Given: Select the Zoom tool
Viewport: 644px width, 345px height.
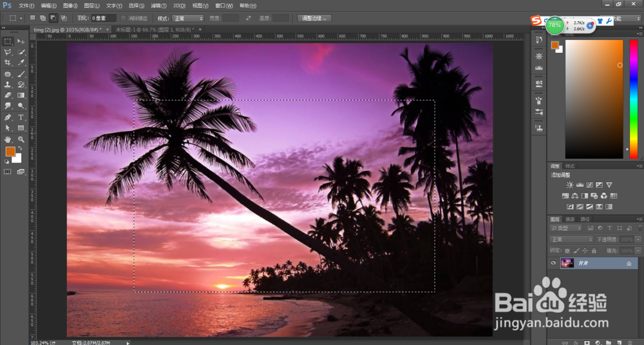Looking at the screenshot, I should [21, 139].
